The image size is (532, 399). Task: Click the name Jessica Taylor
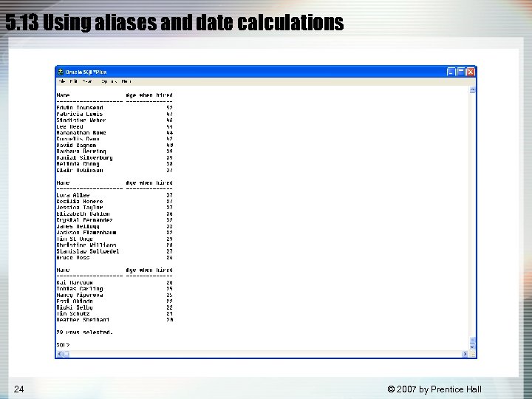[80, 208]
